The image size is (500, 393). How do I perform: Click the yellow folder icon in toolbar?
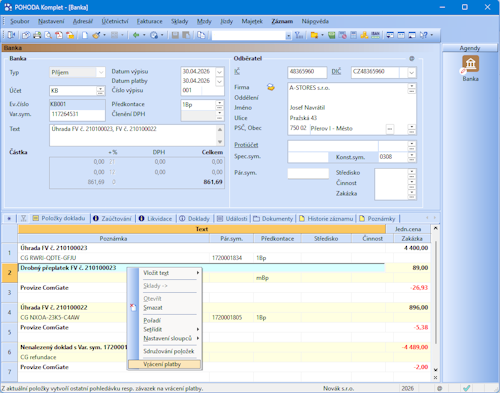tap(314, 35)
